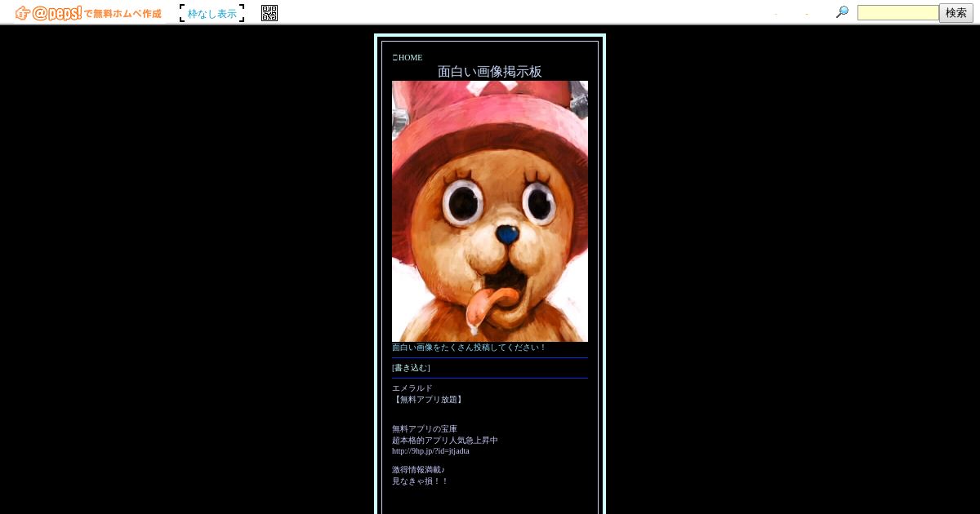Image resolution: width=980 pixels, height=514 pixels.
Task: Click the text 【無料アプリ放題】
Action: click(x=429, y=400)
